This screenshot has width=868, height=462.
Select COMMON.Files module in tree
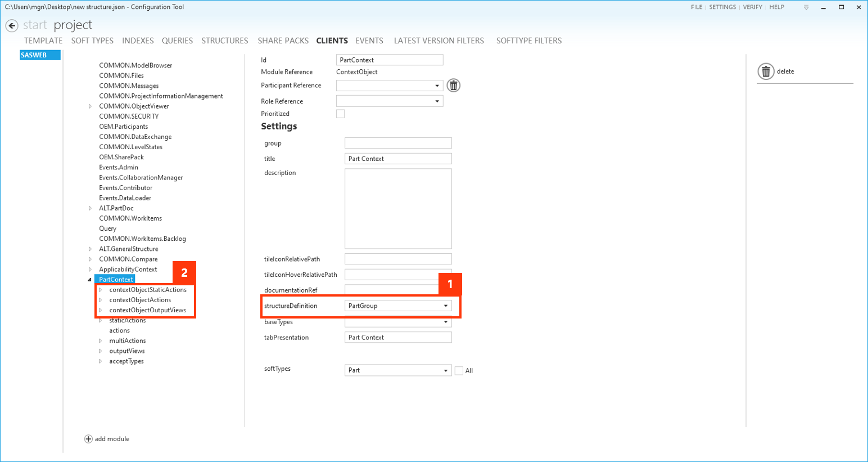point(121,75)
